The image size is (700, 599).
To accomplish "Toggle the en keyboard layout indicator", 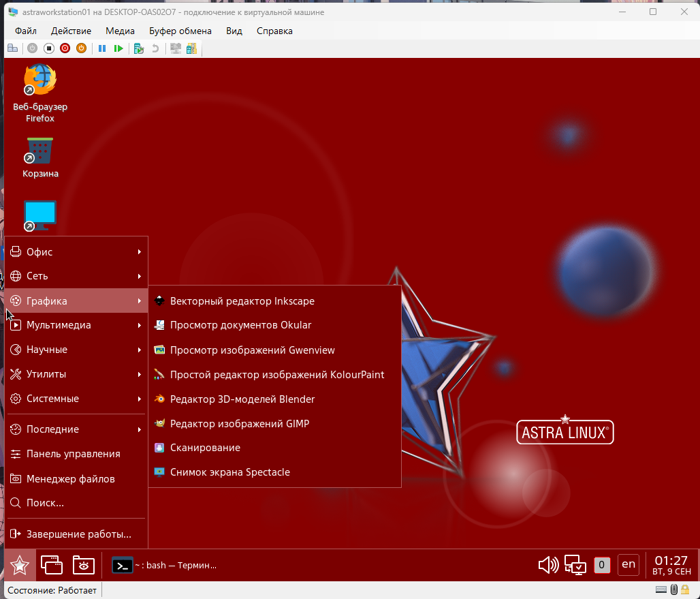I will pyautogui.click(x=629, y=564).
